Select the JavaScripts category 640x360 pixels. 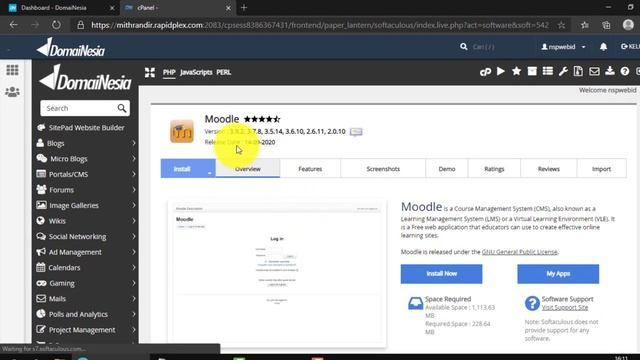coord(196,72)
